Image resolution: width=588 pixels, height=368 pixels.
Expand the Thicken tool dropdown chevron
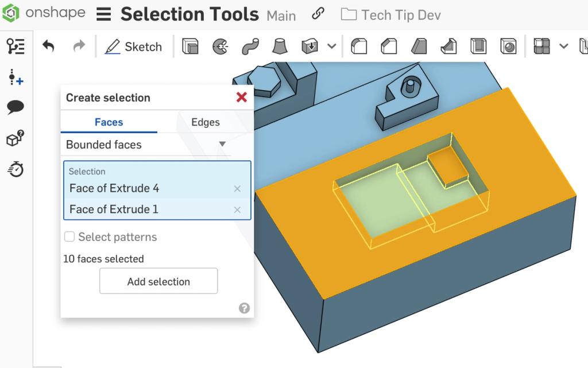pyautogui.click(x=331, y=47)
